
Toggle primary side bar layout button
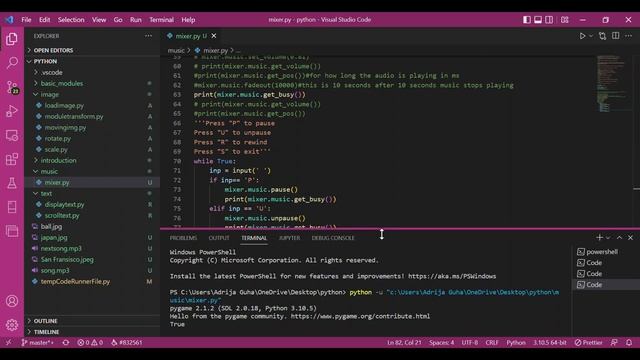pyautogui.click(x=527, y=20)
